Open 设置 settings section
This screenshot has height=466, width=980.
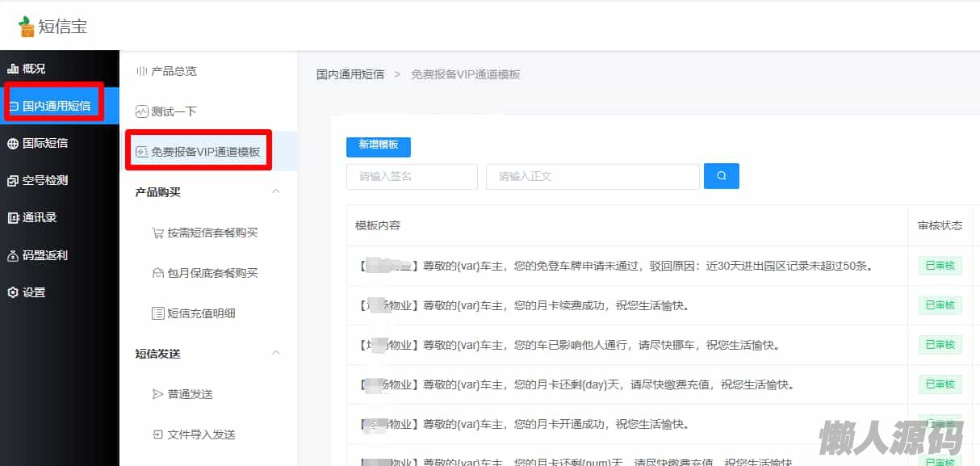click(x=34, y=292)
